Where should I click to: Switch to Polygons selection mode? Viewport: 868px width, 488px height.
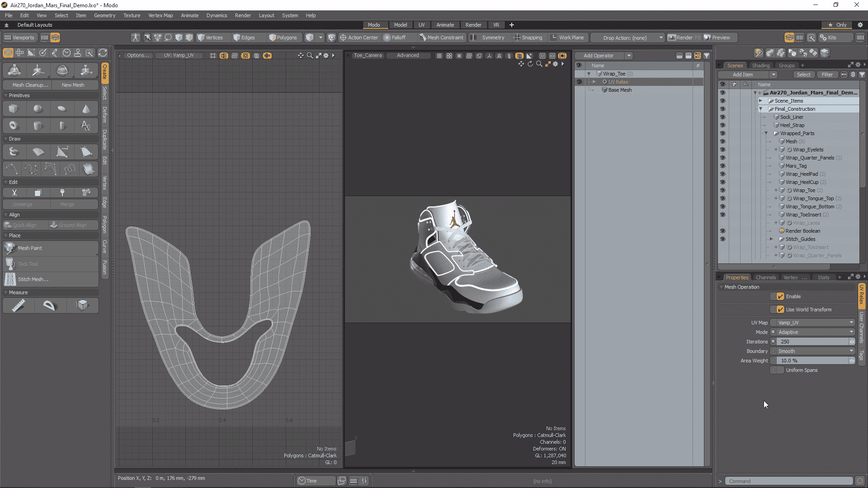283,38
